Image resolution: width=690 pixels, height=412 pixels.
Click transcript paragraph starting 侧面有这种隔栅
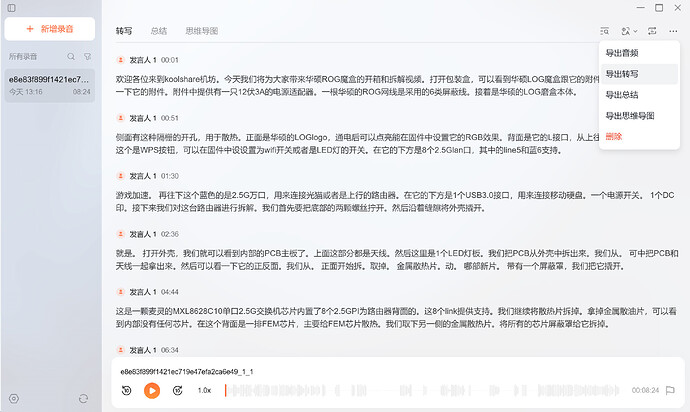pyautogui.click(x=357, y=143)
